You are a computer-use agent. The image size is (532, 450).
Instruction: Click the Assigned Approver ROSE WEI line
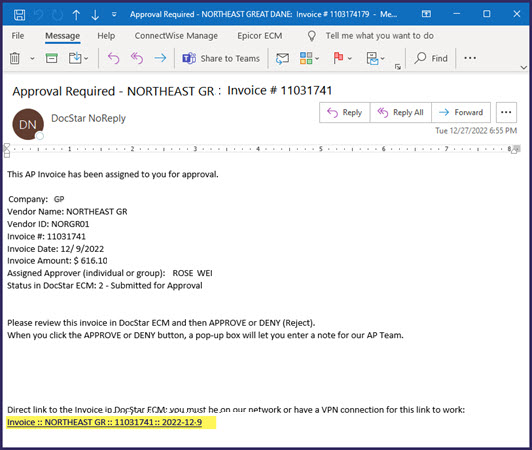pos(110,273)
